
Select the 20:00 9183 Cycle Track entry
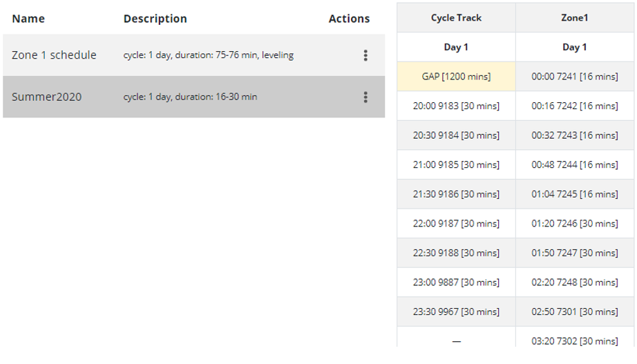[x=456, y=106]
